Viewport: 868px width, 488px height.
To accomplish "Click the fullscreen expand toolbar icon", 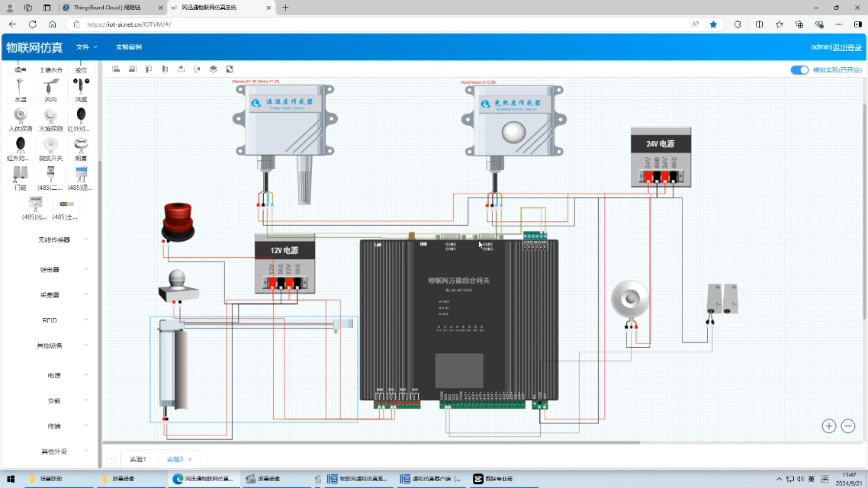I will pyautogui.click(x=230, y=69).
